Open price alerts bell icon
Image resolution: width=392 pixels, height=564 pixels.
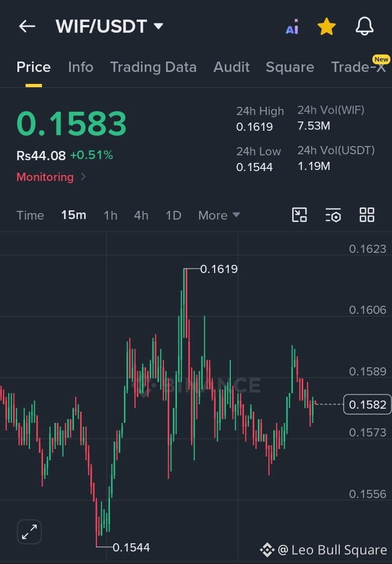[365, 26]
